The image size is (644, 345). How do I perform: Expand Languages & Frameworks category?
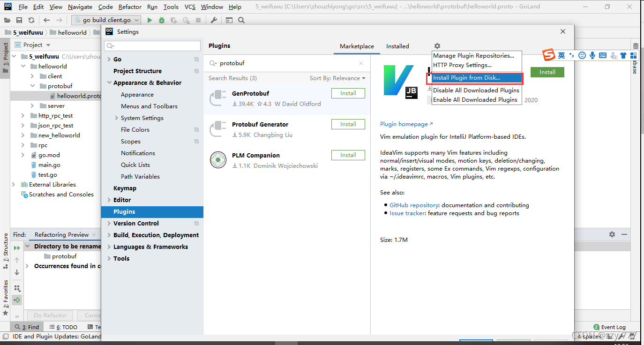[x=109, y=247]
